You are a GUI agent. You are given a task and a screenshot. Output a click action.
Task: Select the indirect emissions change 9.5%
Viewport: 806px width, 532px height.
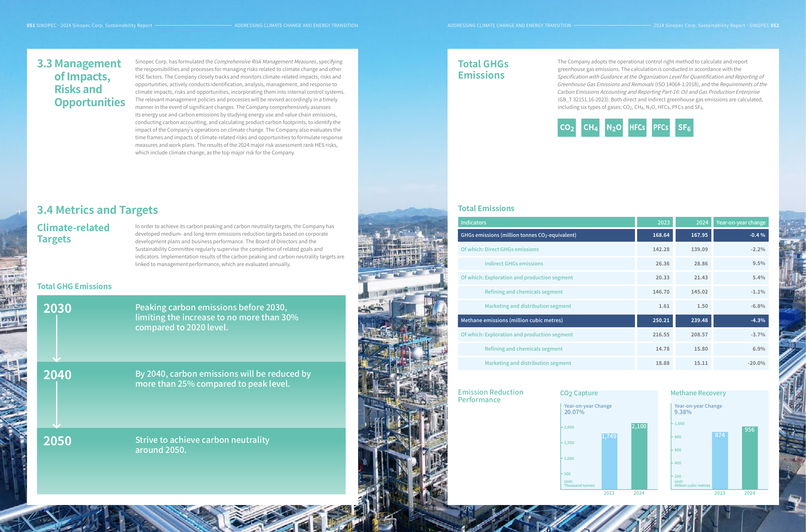[759, 263]
